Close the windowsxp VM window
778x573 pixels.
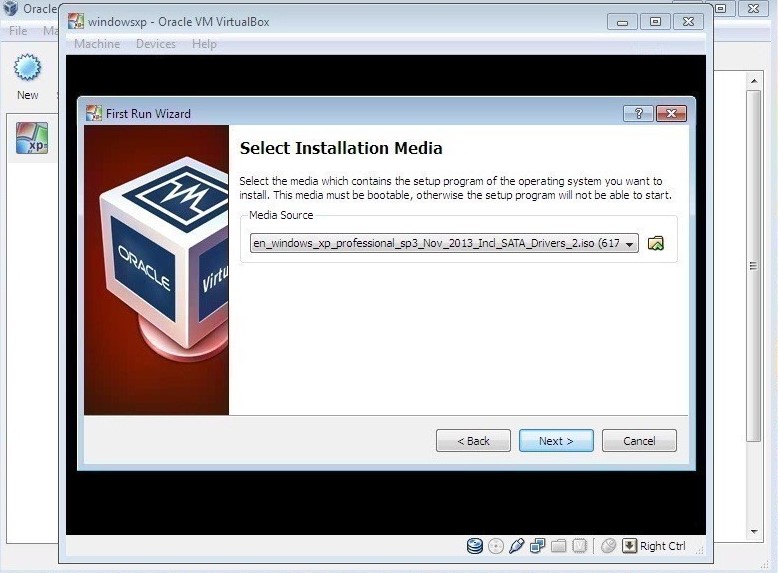pyautogui.click(x=688, y=22)
